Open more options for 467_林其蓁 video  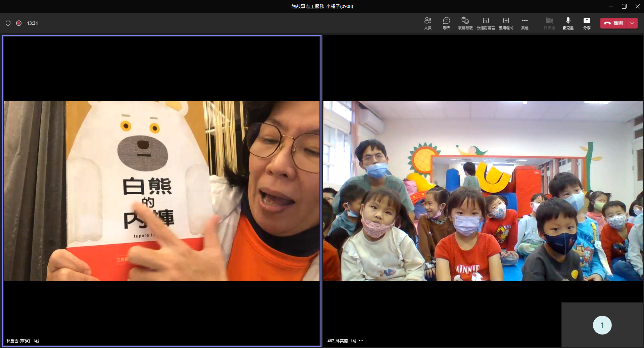(x=361, y=341)
